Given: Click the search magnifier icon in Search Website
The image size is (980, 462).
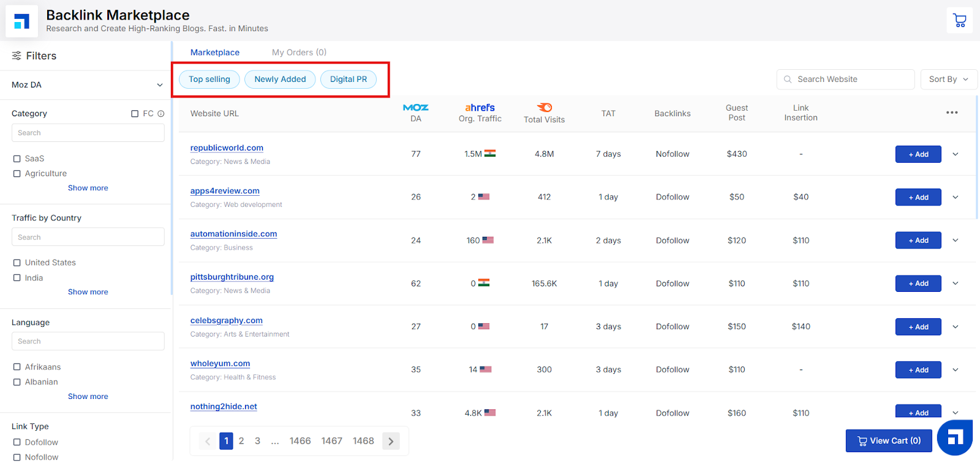Looking at the screenshot, I should 788,80.
